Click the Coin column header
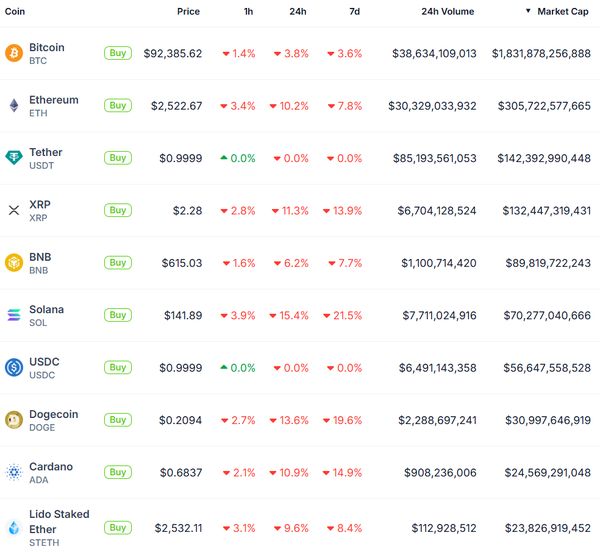 (x=15, y=11)
